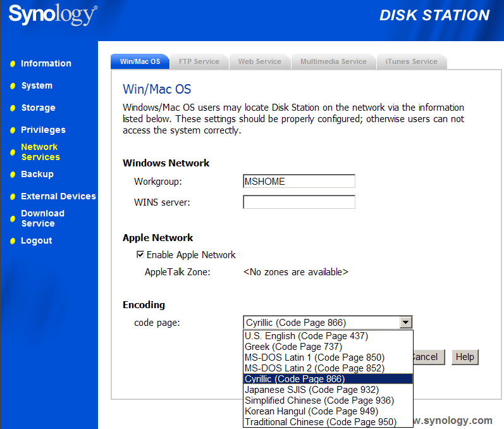This screenshot has width=504, height=429.
Task: Click the "Workgroup:" label
Action: click(x=158, y=182)
